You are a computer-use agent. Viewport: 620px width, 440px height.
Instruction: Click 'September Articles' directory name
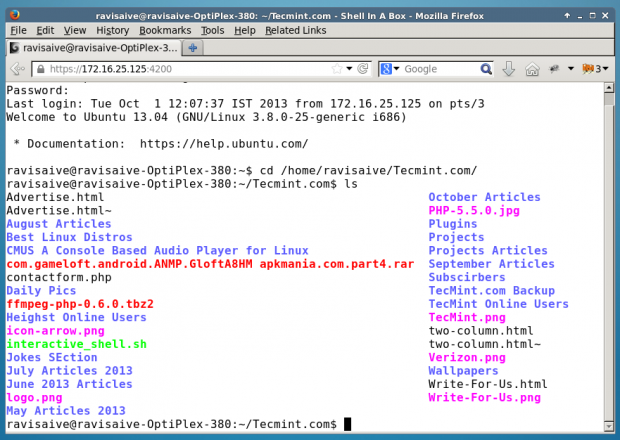(491, 264)
